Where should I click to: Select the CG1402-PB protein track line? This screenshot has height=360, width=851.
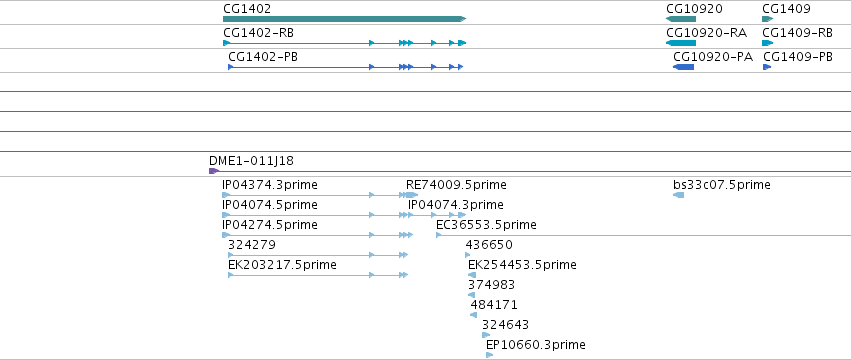[345, 67]
